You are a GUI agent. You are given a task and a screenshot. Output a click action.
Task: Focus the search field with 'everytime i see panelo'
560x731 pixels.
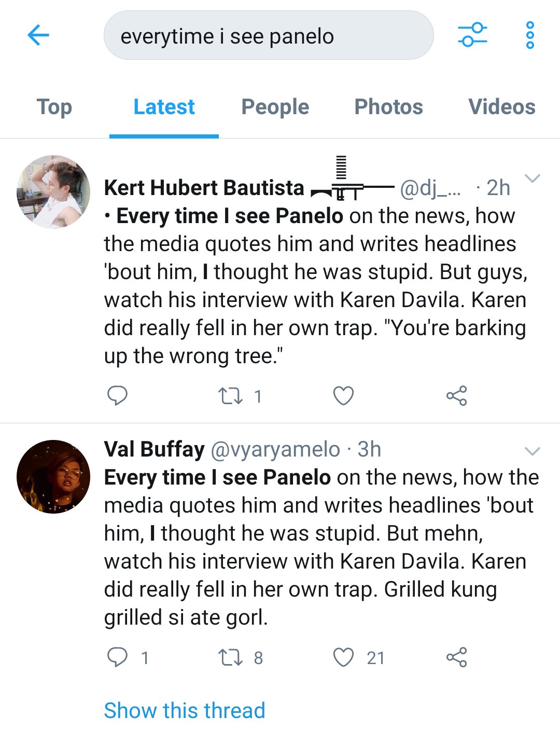point(269,35)
